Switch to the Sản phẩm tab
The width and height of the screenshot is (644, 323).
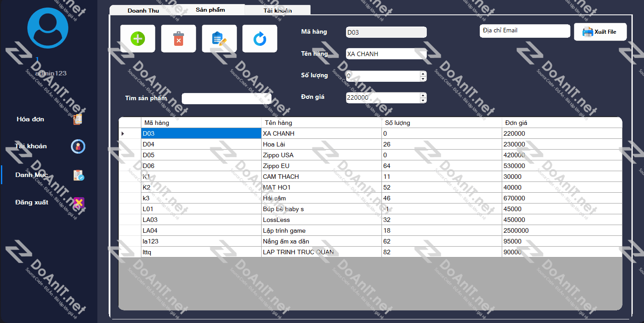(x=210, y=9)
